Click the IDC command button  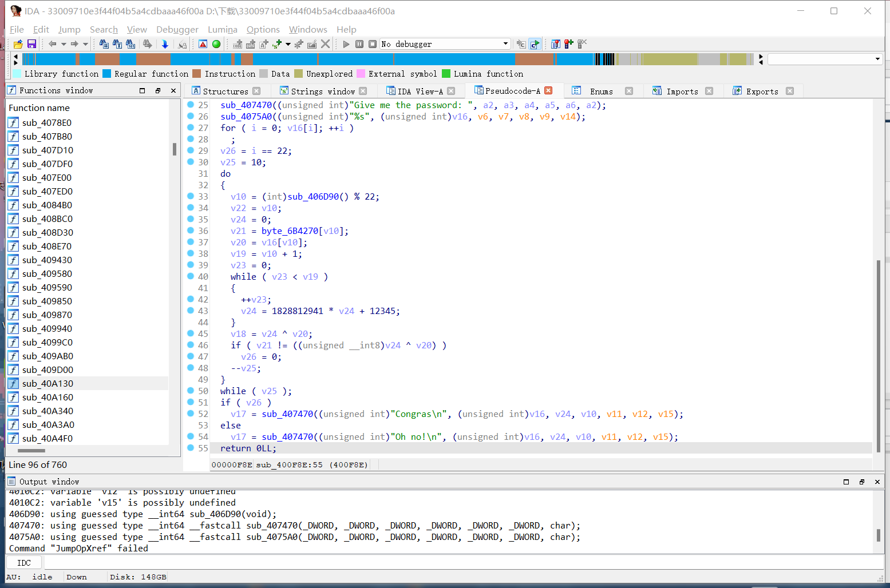pyautogui.click(x=24, y=563)
